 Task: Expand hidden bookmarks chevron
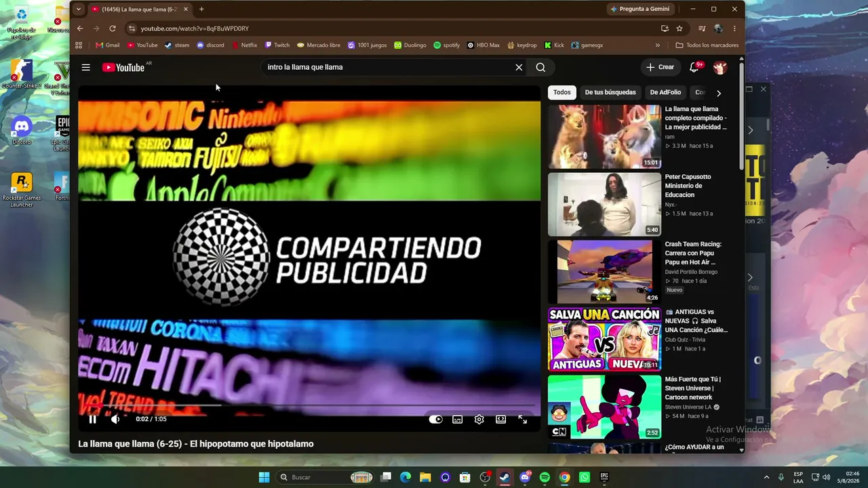[657, 45]
